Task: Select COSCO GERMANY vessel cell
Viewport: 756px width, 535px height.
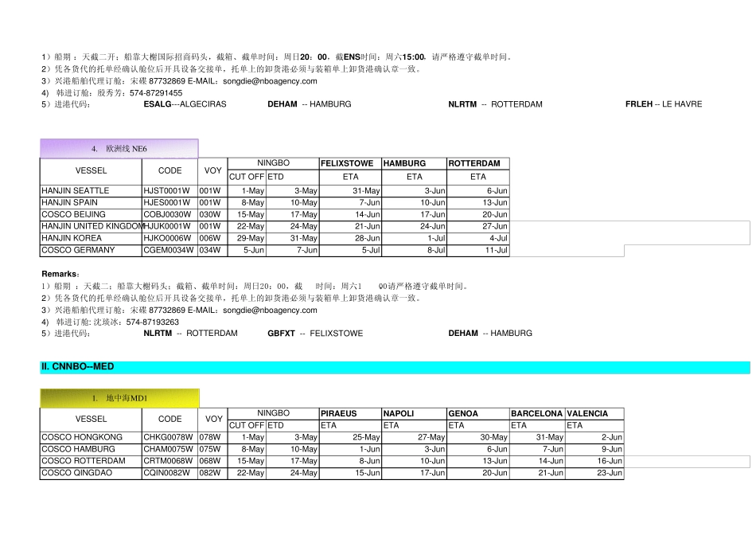Action: click(92, 250)
